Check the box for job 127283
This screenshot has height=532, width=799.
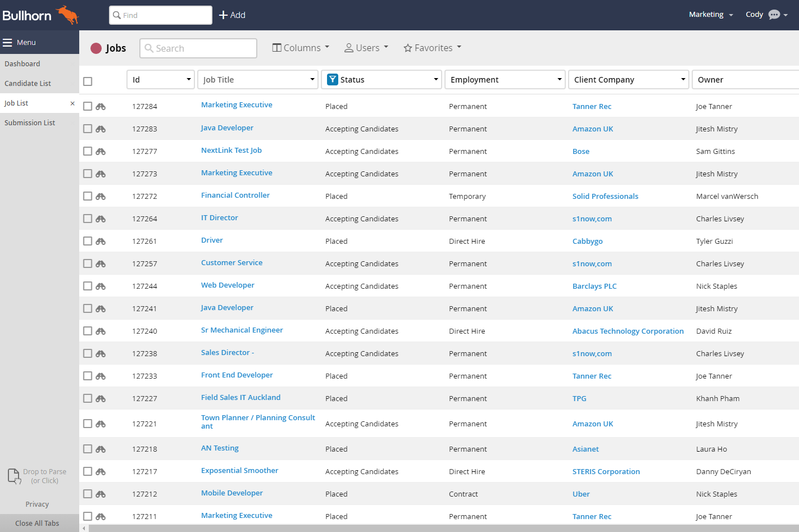[88, 129]
